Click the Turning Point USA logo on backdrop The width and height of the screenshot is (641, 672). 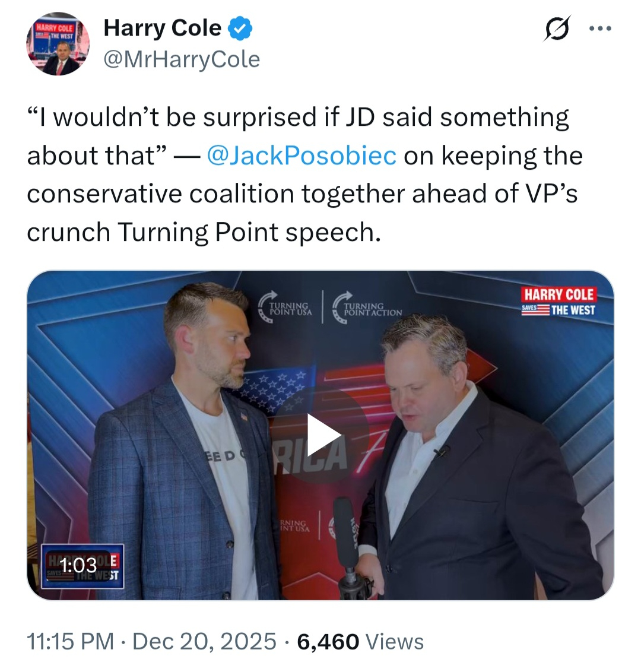(285, 306)
